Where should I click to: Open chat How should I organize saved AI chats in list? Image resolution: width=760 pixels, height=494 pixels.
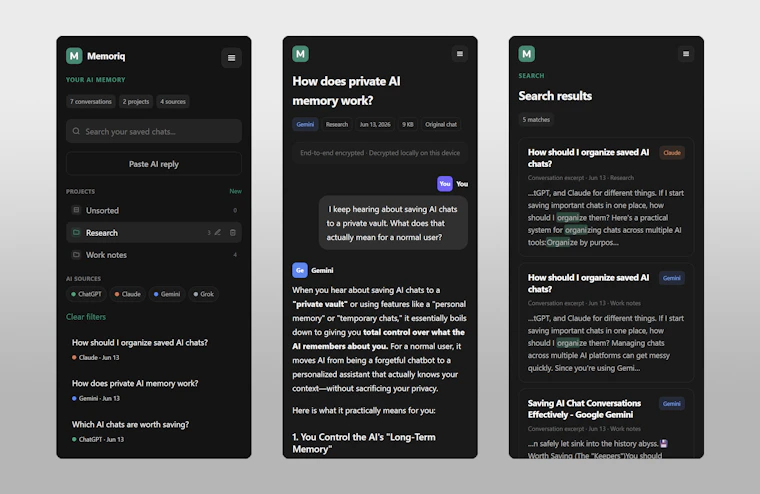154,349
